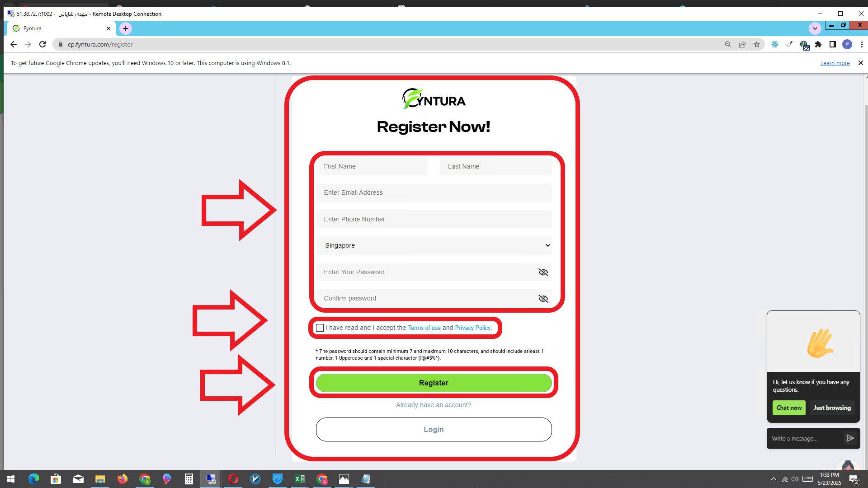The height and width of the screenshot is (488, 868).
Task: Open the Photos app in the taskbar
Action: point(344,479)
